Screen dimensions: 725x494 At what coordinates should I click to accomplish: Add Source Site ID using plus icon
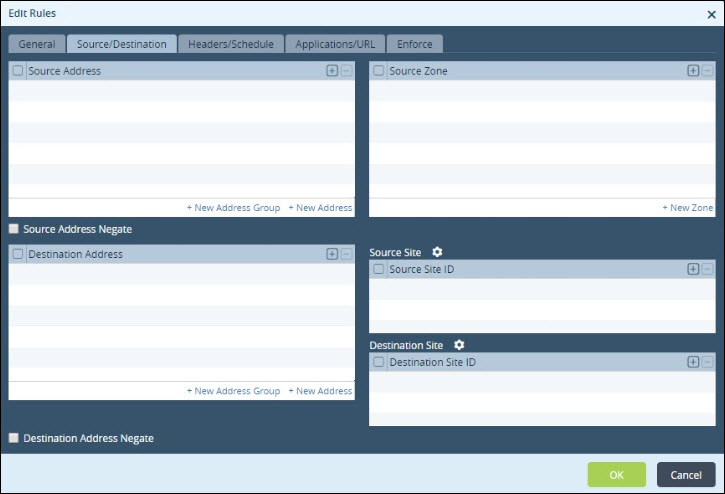[x=693, y=269]
